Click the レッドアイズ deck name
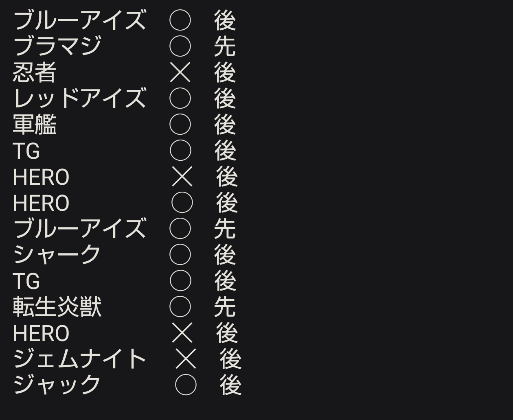This screenshot has height=420, width=513. pos(79,98)
